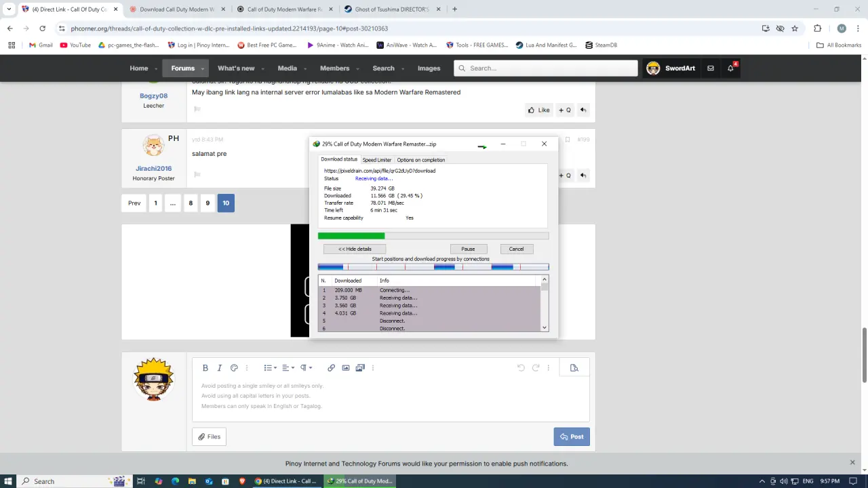Expand the What's new dropdown arrow
Image resolution: width=868 pixels, height=488 pixels.
pyautogui.click(x=262, y=68)
